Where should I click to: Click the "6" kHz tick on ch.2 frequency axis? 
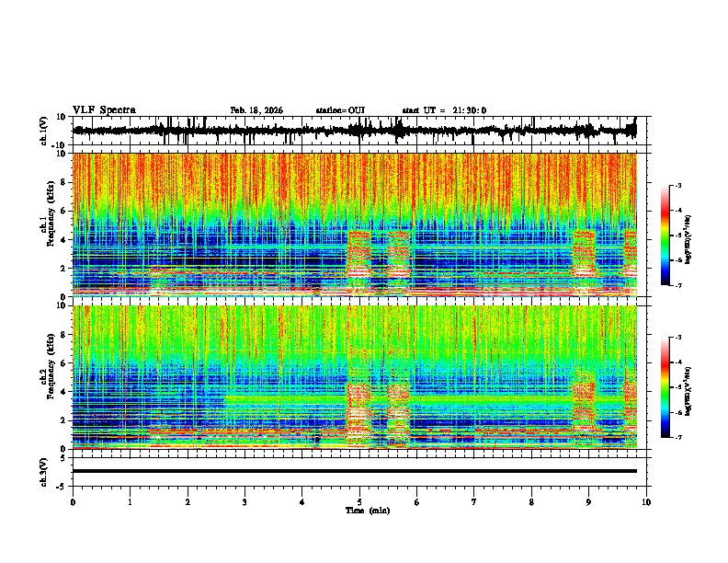[x=64, y=363]
